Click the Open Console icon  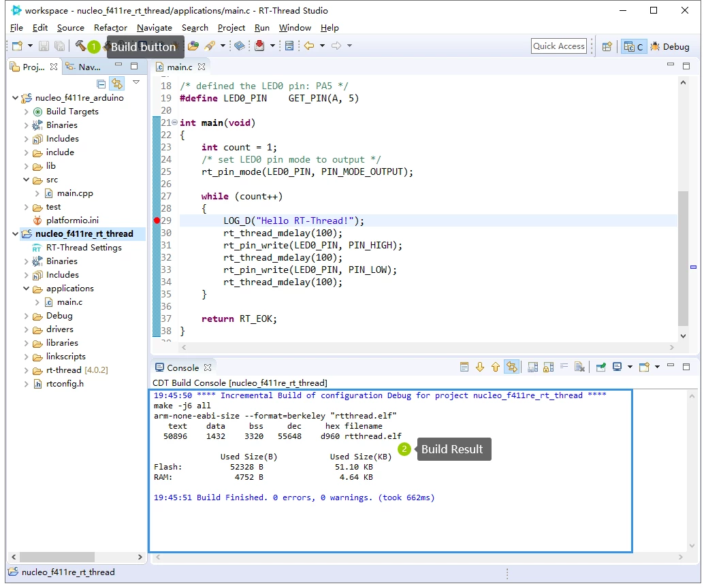(644, 367)
